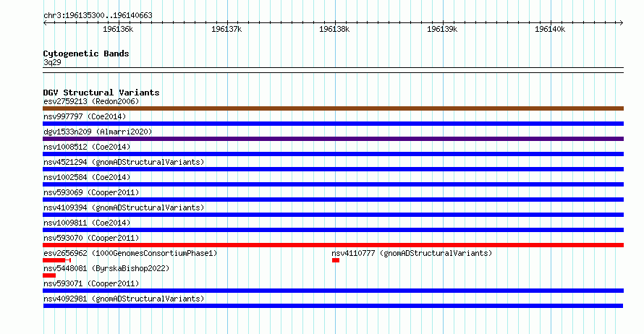
Task: Select the long red nsv593070 variant bar
Action: point(333,245)
